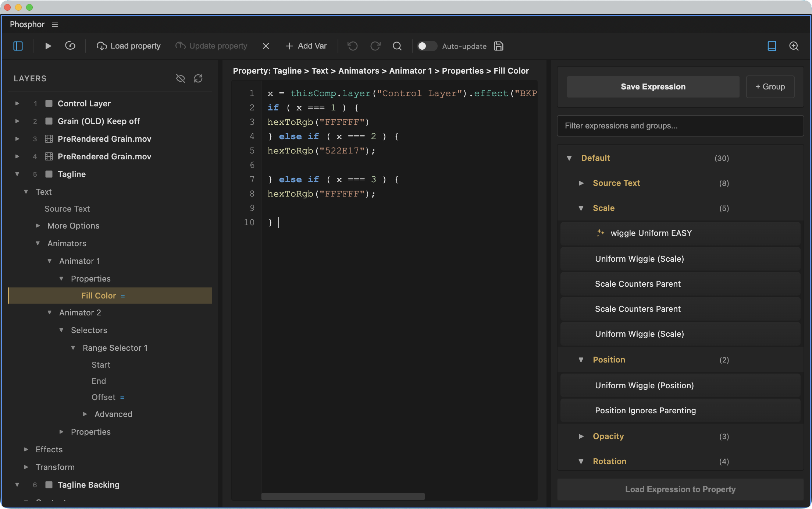
Task: Undo the last edit
Action: click(353, 46)
